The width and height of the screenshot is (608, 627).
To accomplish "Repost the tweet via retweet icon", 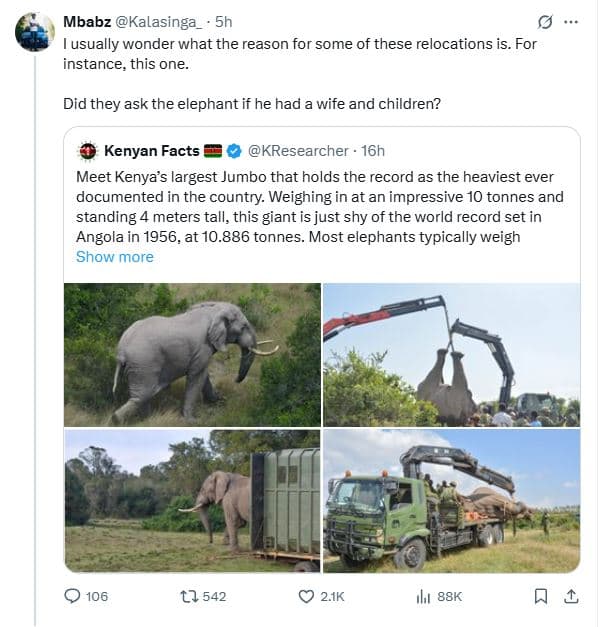I will pos(188,596).
